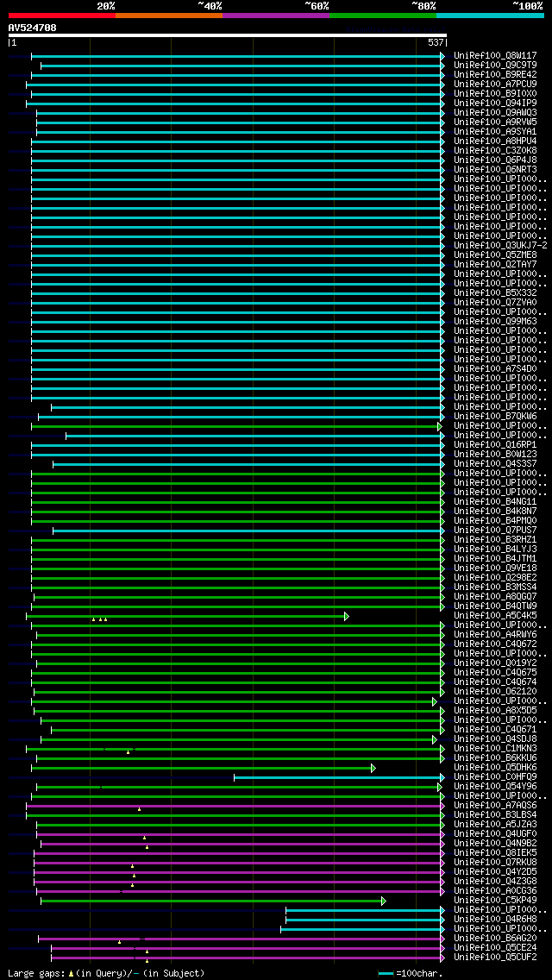Select the UniRef100_C4Q675 hit name
Viewport: 552px width, 980px height.
(x=495, y=673)
